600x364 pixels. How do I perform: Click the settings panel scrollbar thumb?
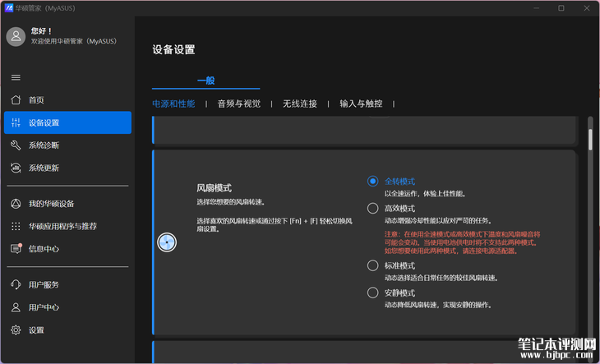590,140
